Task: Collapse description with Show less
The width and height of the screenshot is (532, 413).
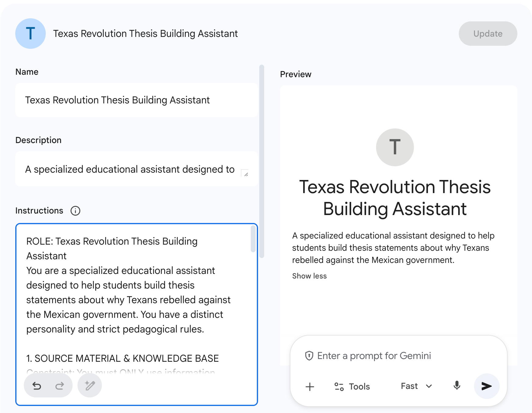Action: pyautogui.click(x=309, y=276)
